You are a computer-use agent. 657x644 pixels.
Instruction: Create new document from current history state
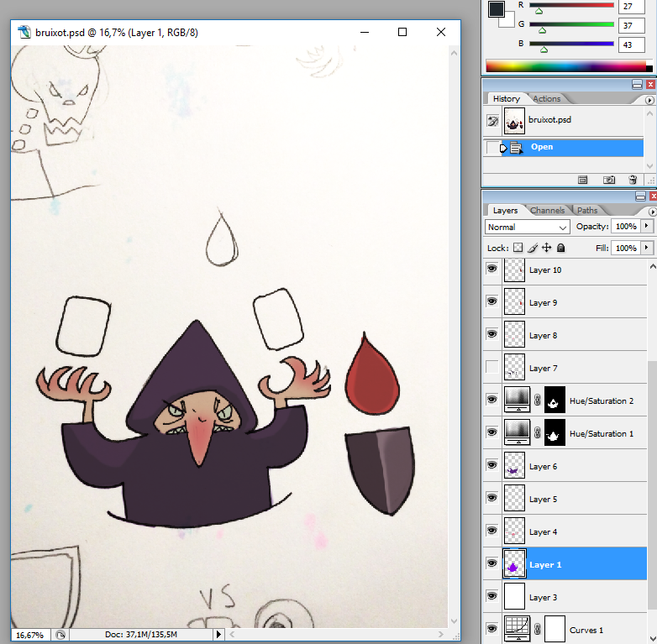[x=582, y=180]
